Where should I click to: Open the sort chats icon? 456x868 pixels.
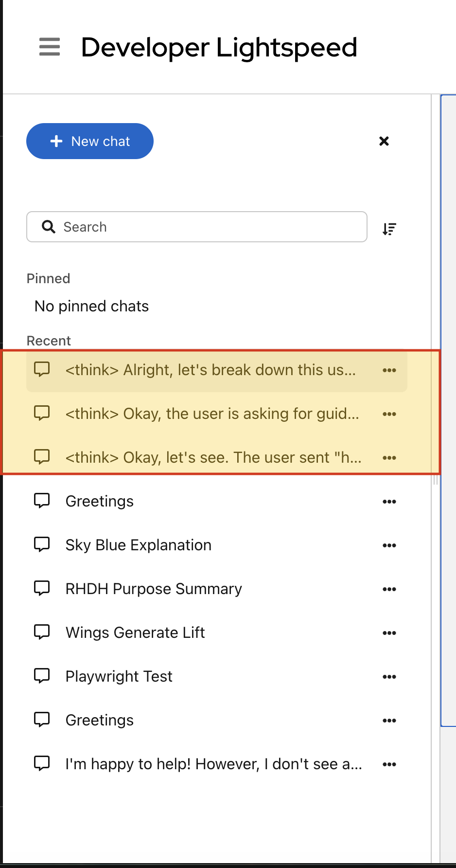click(389, 229)
